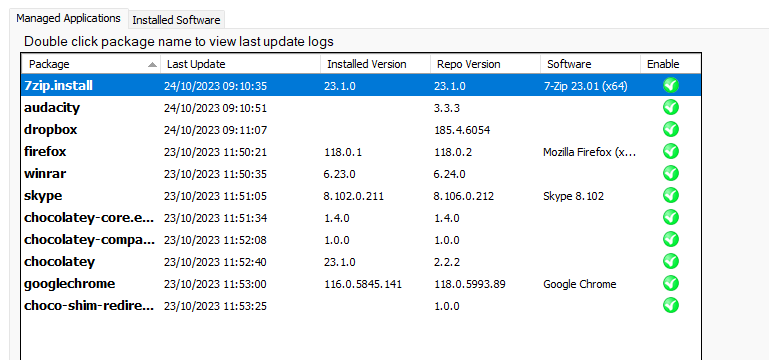Toggle enable checkmark for chocolatey-core.e...
Viewport: 769px width, 360px height.
coord(670,217)
